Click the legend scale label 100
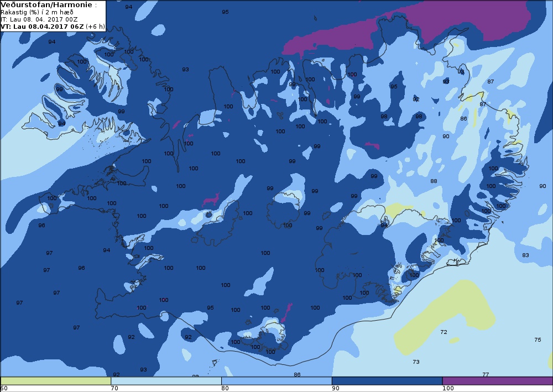The width and height of the screenshot is (553, 392). (448, 389)
